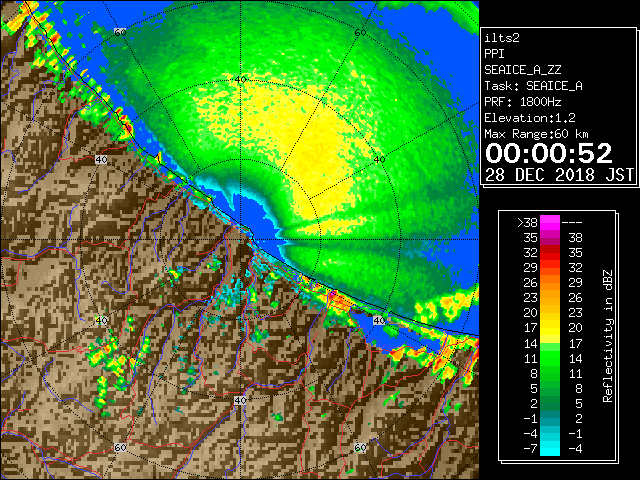Click the >38 legend label

pyautogui.click(x=527, y=223)
